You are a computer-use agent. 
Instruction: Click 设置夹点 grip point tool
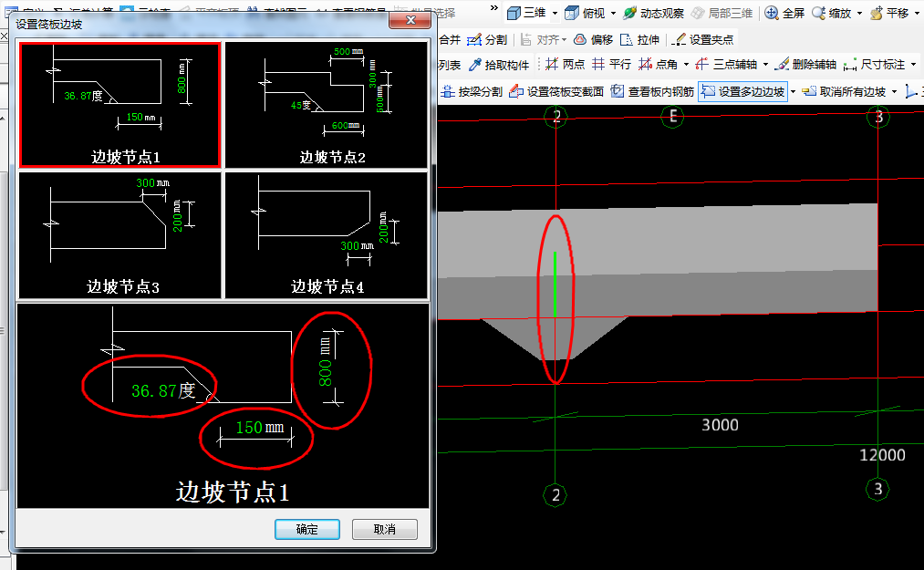[x=703, y=39]
